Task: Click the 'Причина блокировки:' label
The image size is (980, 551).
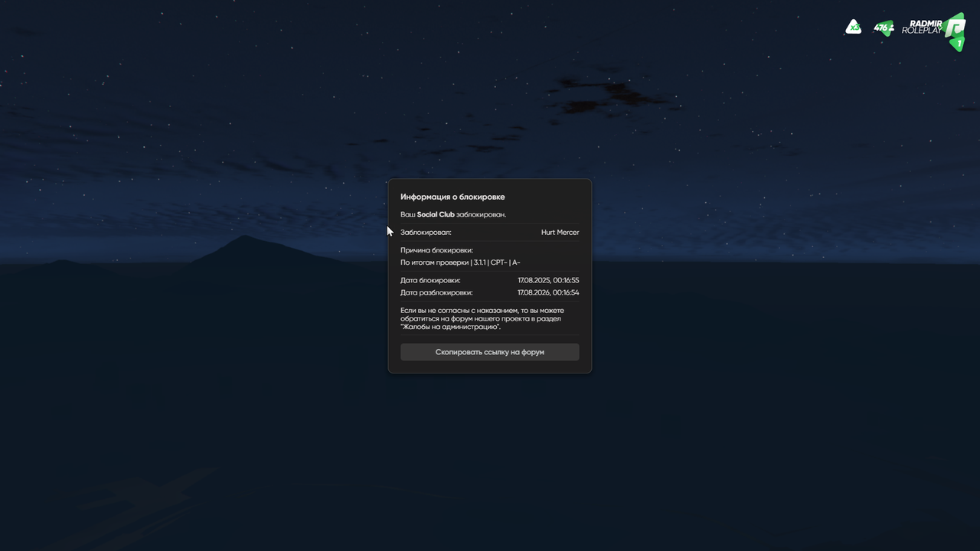Action: tap(436, 250)
